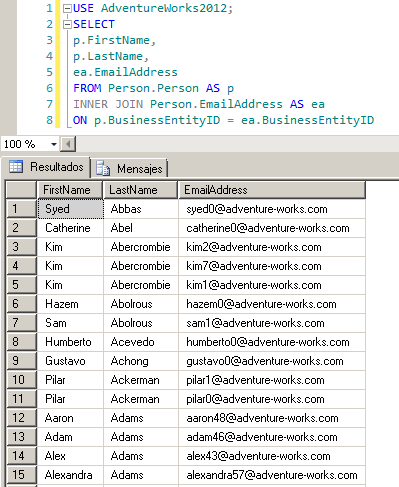This screenshot has height=487, width=399.
Task: Click cell 'catherine0@adventure-works.com'
Action: pyautogui.click(x=272, y=228)
